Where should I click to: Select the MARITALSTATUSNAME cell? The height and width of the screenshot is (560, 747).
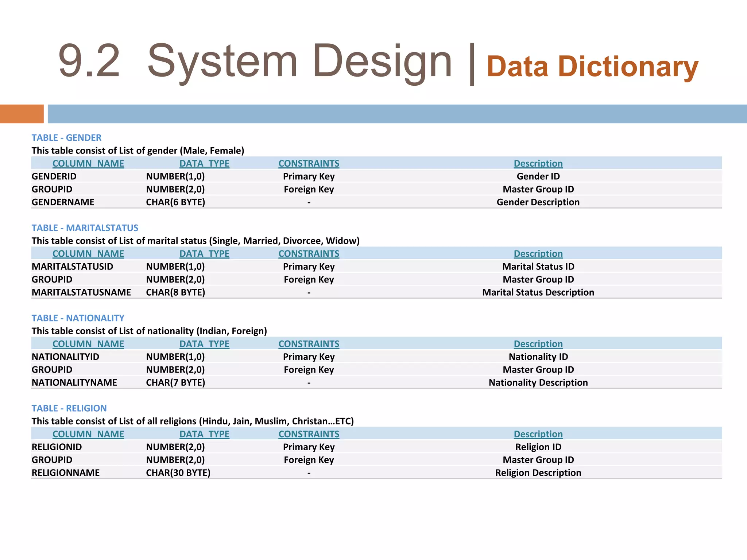[x=81, y=292]
